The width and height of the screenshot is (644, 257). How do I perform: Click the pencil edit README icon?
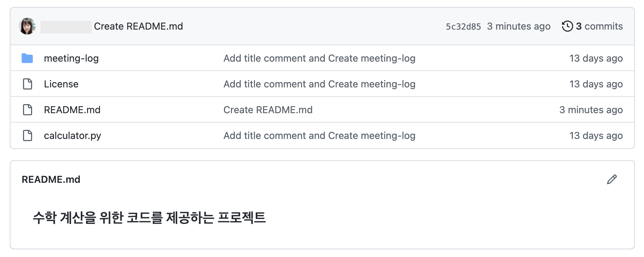click(612, 179)
